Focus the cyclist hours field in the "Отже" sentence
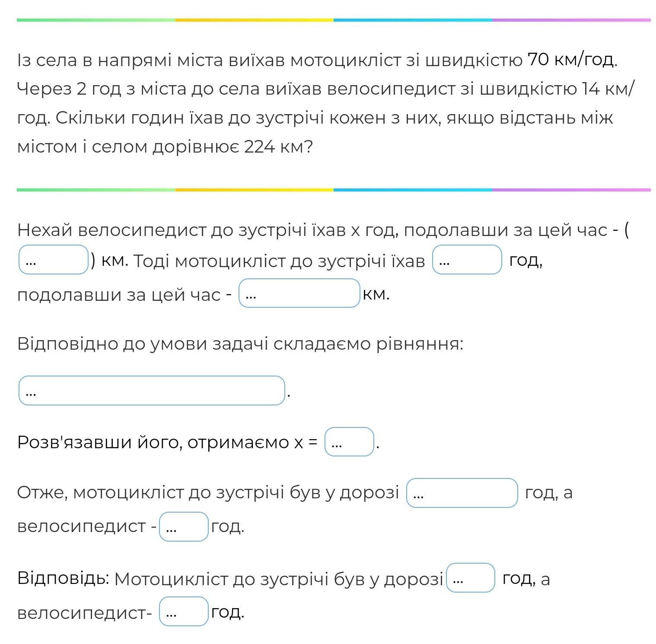This screenshot has height=644, width=656. click(184, 526)
